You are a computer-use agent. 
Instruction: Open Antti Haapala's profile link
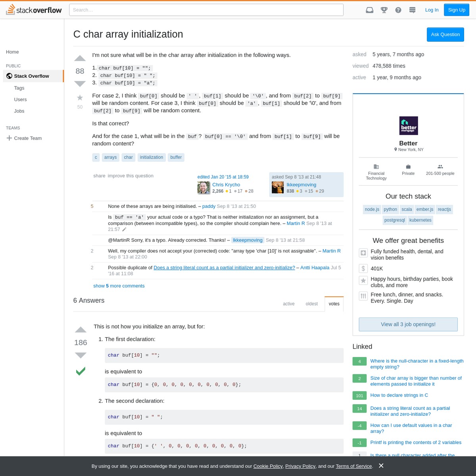point(315,268)
